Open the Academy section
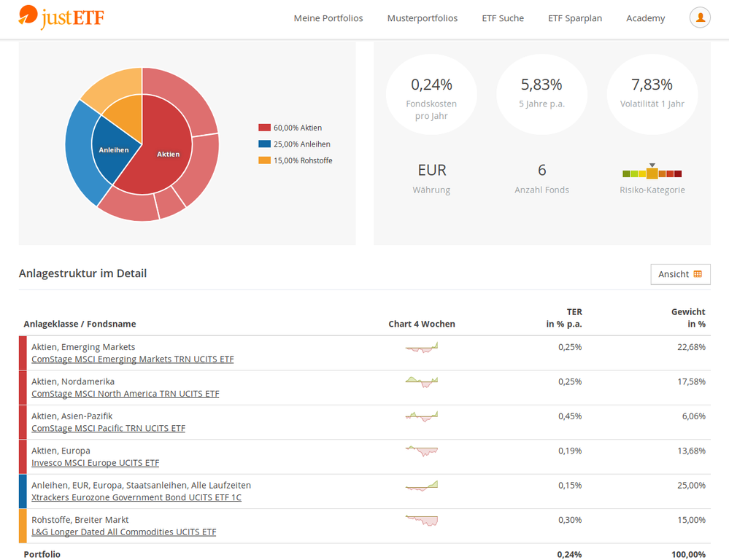729x560 pixels. coord(645,18)
